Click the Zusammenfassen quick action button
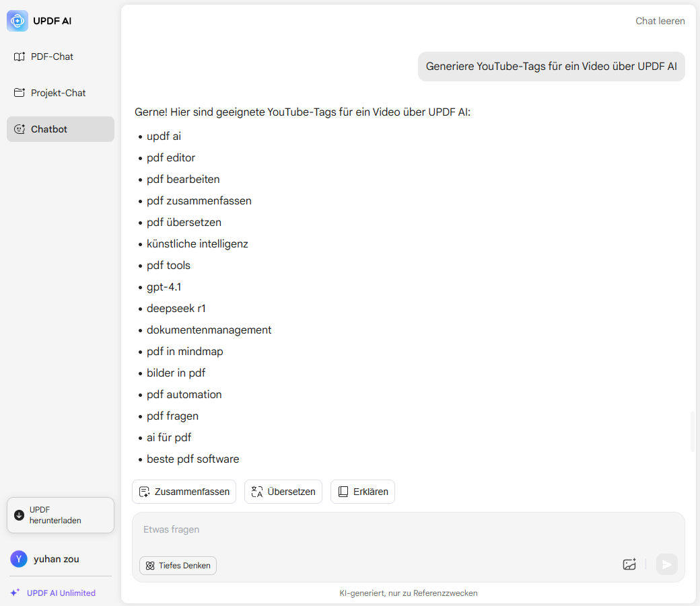 [x=184, y=491]
